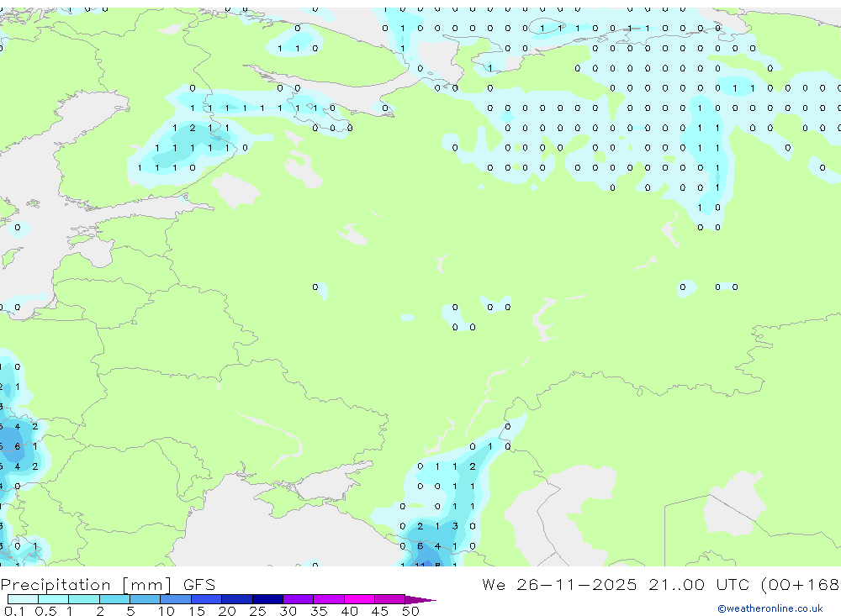Open the weatheronline.co.uk copyright link
The image size is (841, 616).
[x=770, y=608]
